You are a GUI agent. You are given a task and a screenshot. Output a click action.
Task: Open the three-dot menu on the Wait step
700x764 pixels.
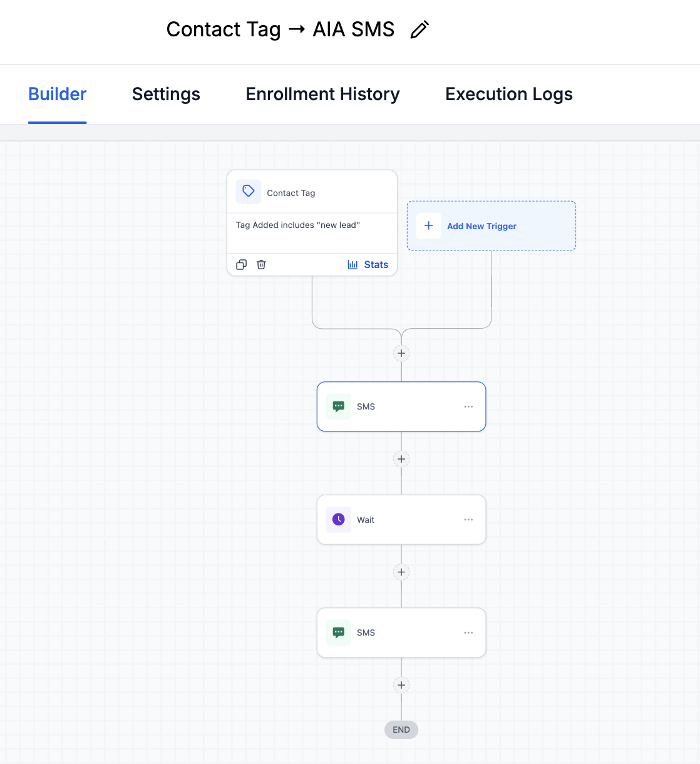tap(468, 519)
